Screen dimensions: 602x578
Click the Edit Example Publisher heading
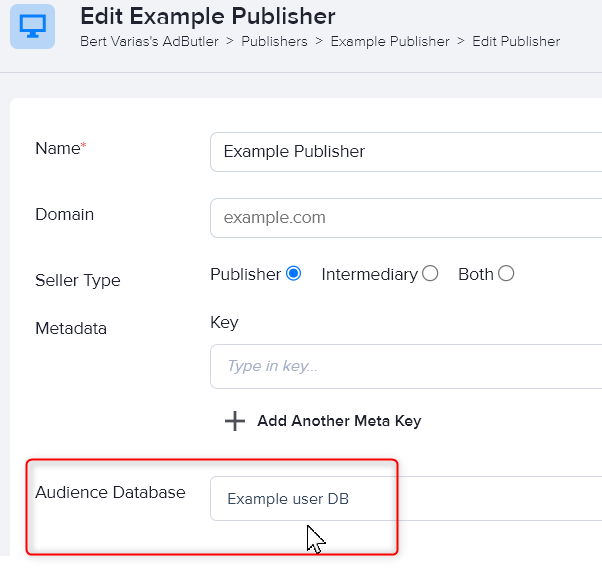click(208, 16)
